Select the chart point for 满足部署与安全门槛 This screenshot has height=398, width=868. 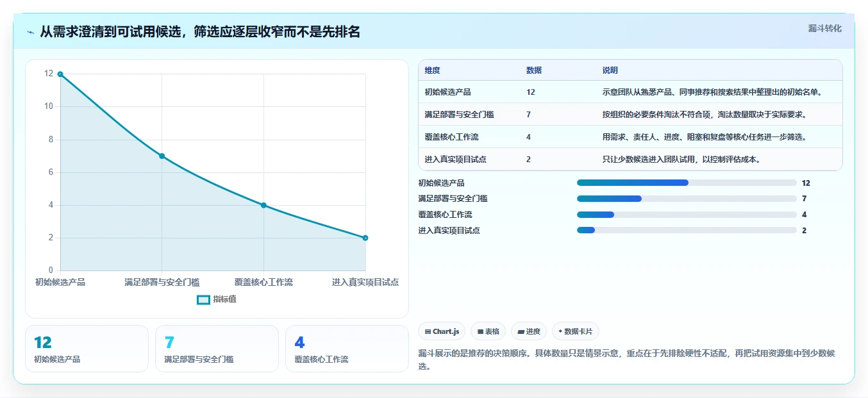click(x=162, y=156)
